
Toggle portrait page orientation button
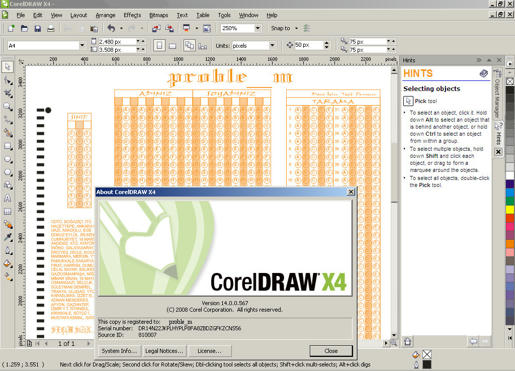coord(159,45)
